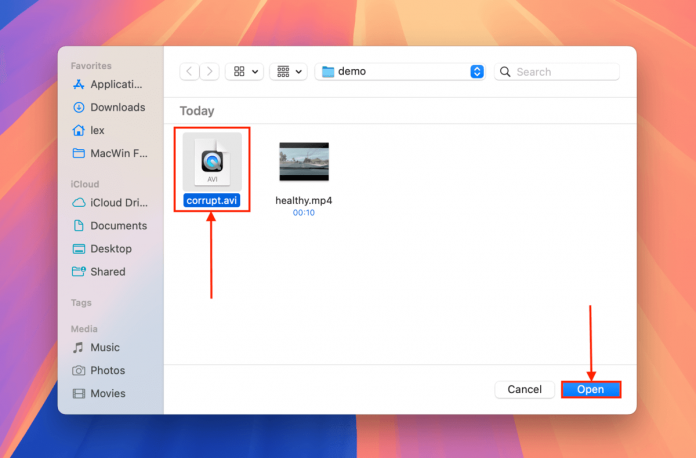Viewport: 696px width, 458px height.
Task: Open the group-by grid dropdown
Action: click(288, 72)
